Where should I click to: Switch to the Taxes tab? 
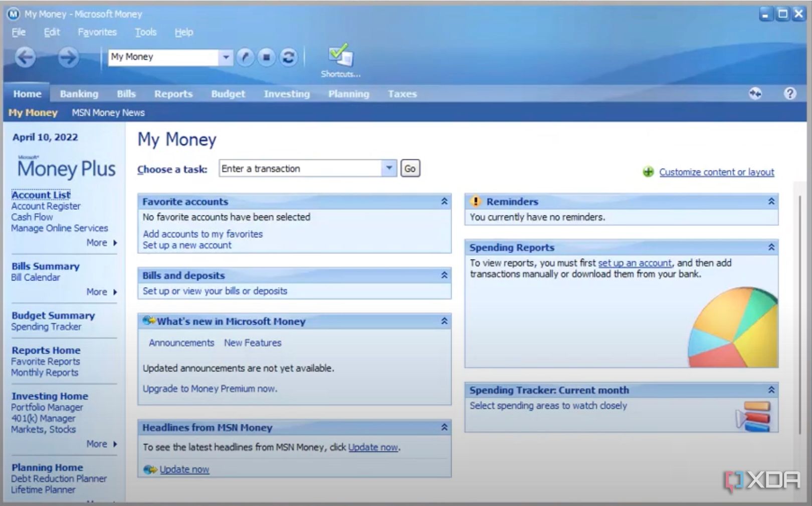tap(402, 94)
